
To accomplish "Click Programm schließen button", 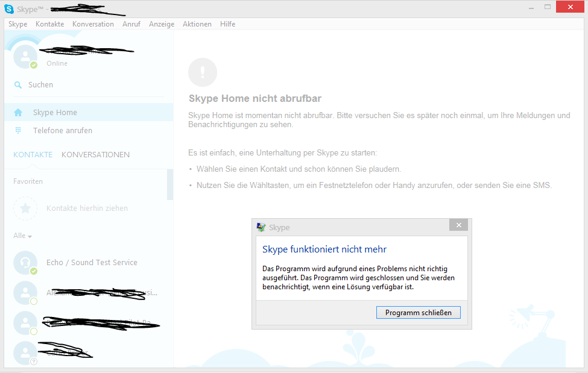I will [419, 313].
